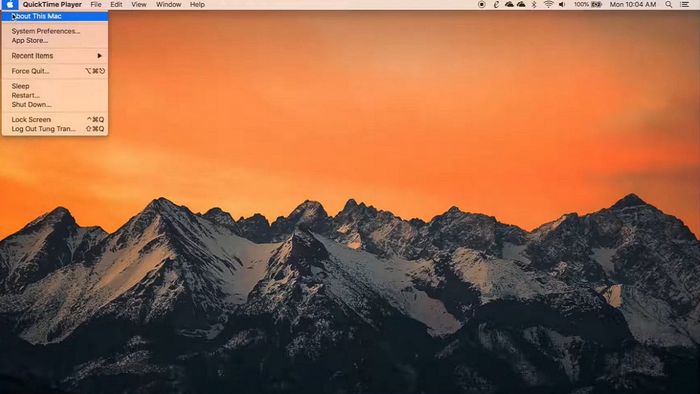
Task: Open the Wi-Fi status menu
Action: pyautogui.click(x=549, y=4)
